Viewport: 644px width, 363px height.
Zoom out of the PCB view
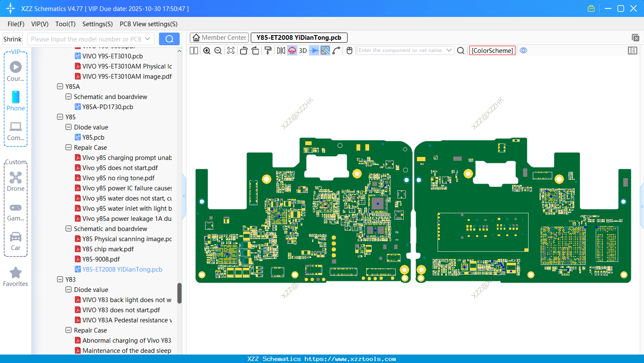coord(218,51)
